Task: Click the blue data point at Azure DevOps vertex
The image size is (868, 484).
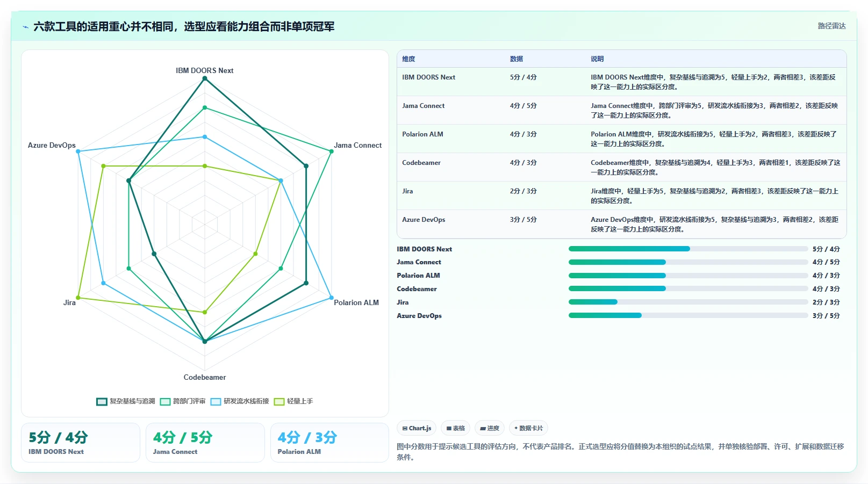Action: pyautogui.click(x=78, y=151)
